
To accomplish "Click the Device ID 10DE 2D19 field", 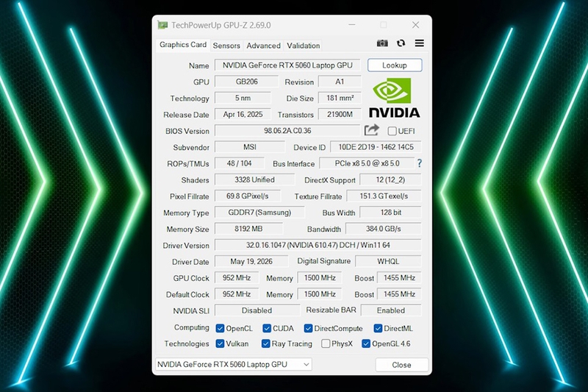I will pyautogui.click(x=376, y=147).
